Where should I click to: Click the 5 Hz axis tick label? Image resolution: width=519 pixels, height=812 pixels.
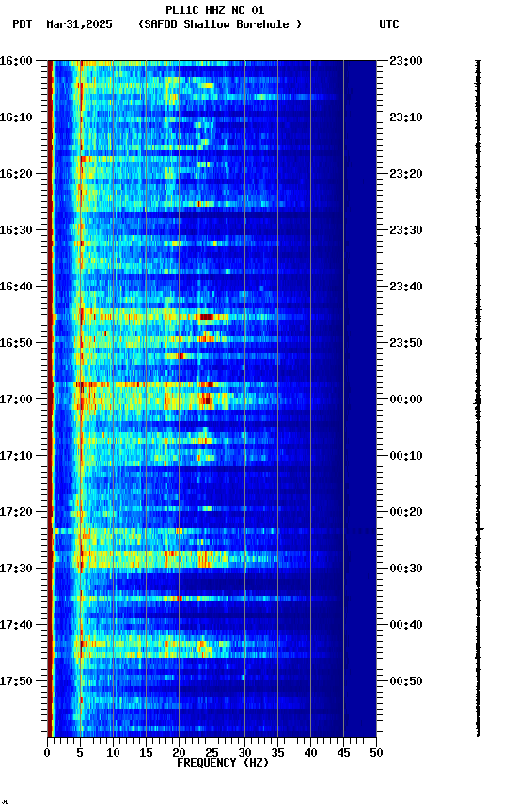pos(80,753)
